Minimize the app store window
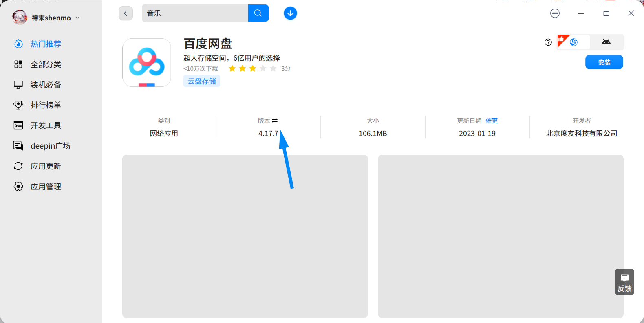This screenshot has height=323, width=644. [581, 13]
